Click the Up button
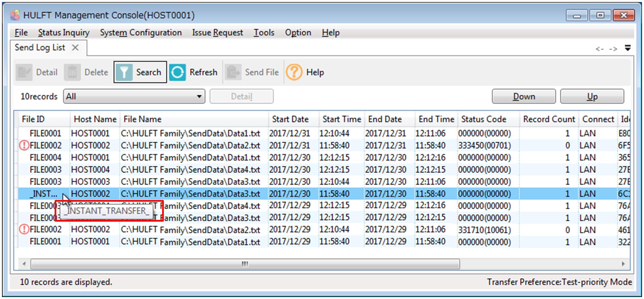This screenshot has height=299, width=644. coord(592,96)
